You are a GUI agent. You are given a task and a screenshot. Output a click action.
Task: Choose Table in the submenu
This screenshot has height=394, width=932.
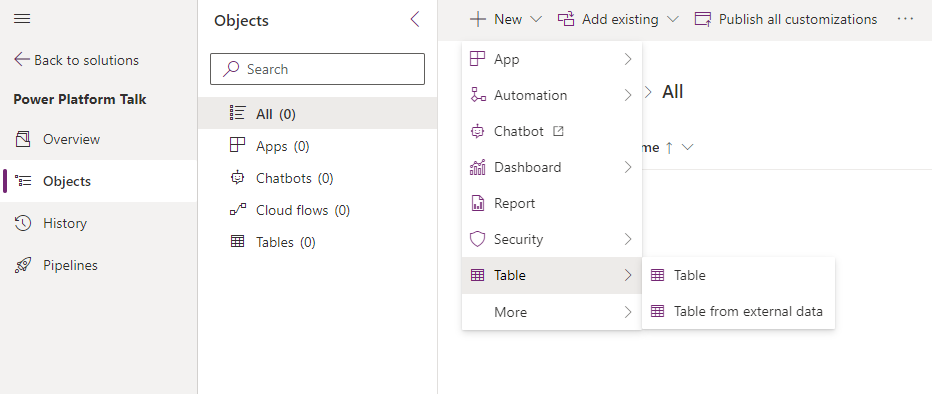coord(738,275)
